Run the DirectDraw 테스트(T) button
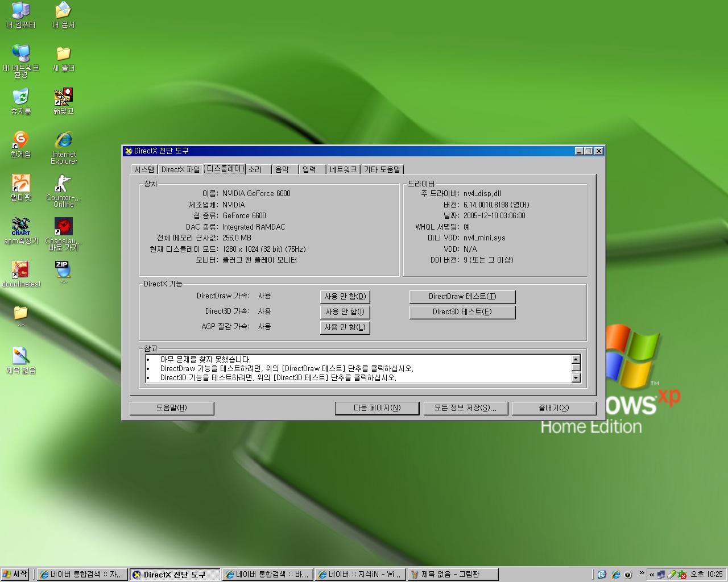The width and height of the screenshot is (728, 582). [462, 297]
